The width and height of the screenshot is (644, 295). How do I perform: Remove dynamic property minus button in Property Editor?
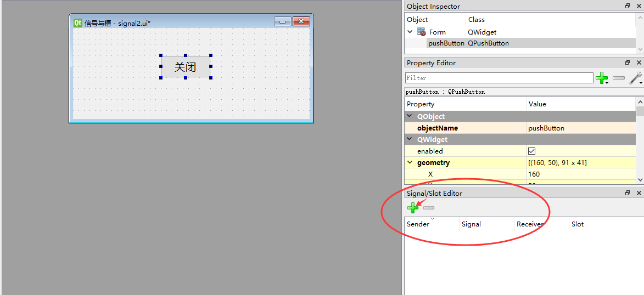coord(619,78)
